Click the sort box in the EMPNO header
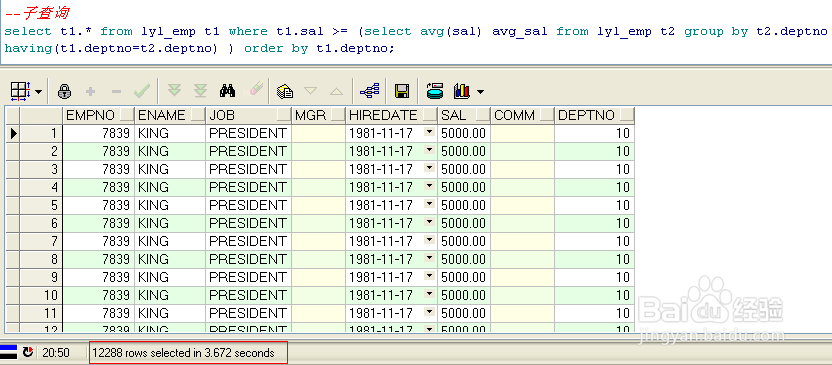 point(127,115)
